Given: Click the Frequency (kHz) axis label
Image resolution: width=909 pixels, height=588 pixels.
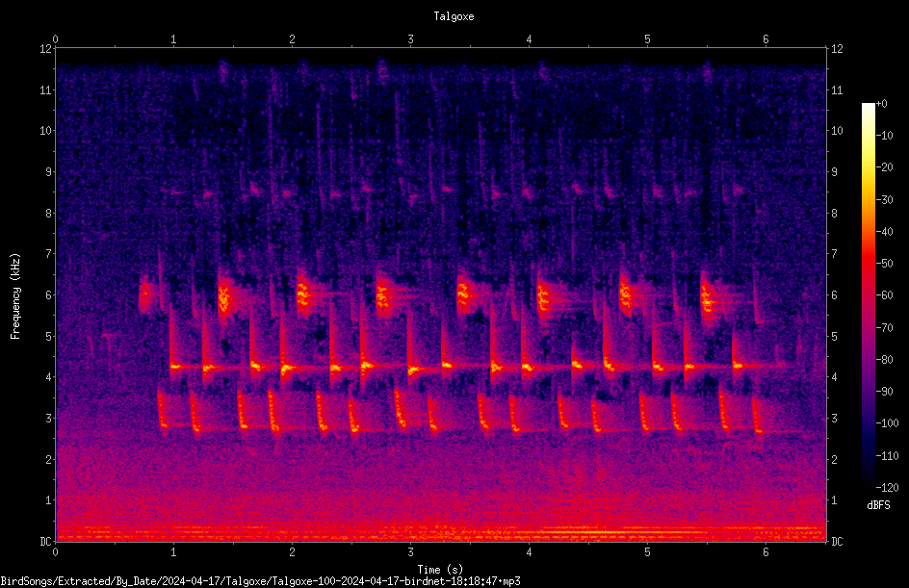Looking at the screenshot, I should 15,296.
